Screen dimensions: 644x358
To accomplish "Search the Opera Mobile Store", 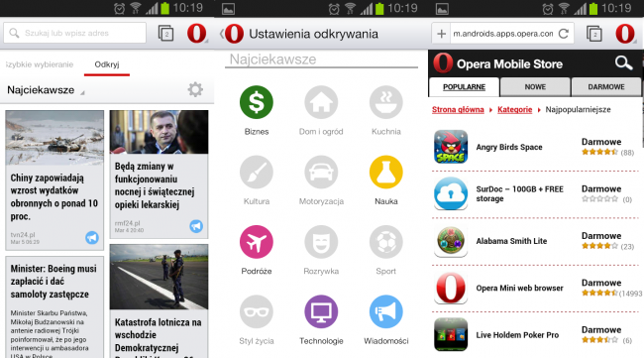I will [623, 63].
